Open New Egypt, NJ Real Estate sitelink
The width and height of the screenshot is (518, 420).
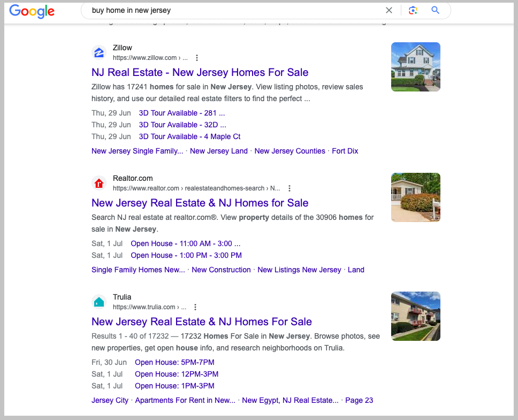tap(291, 401)
